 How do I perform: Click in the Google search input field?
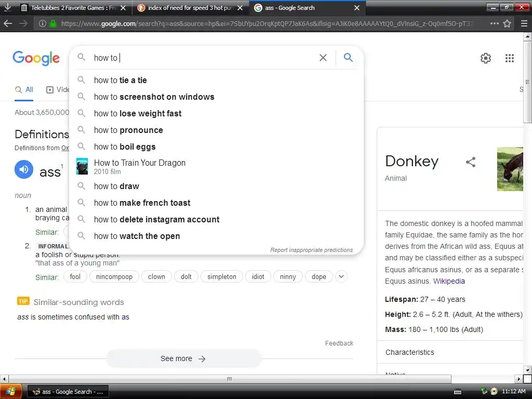pyautogui.click(x=204, y=58)
